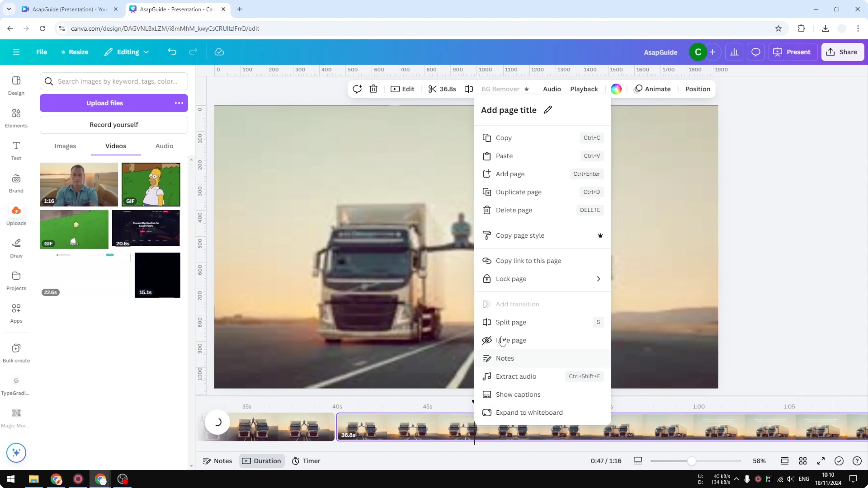
Task: Select the Homer GIF video thumbnail
Action: pyautogui.click(x=151, y=184)
